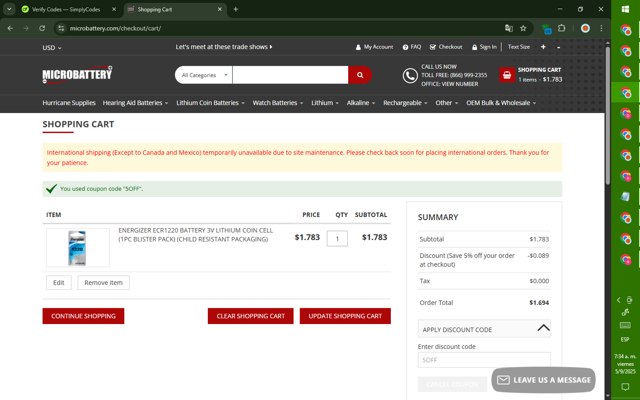Image resolution: width=640 pixels, height=400 pixels.
Task: Click the touch keyboard tray icon
Action: [x=625, y=325]
